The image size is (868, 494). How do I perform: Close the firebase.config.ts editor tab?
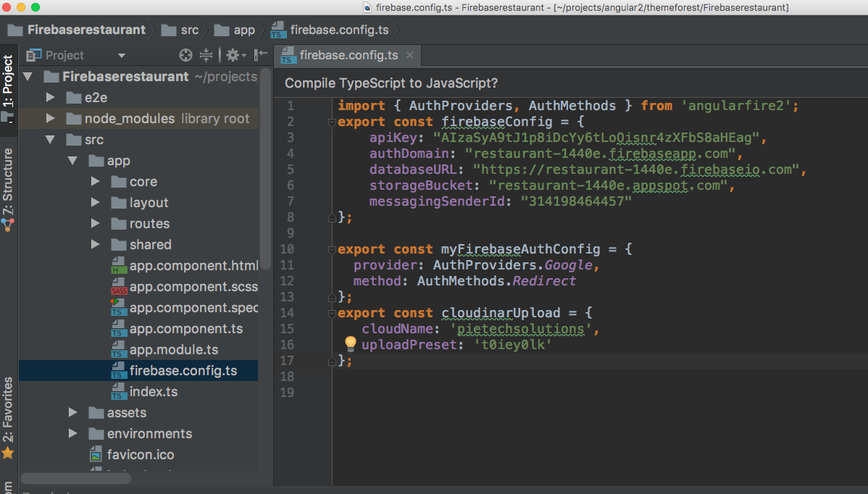click(409, 55)
